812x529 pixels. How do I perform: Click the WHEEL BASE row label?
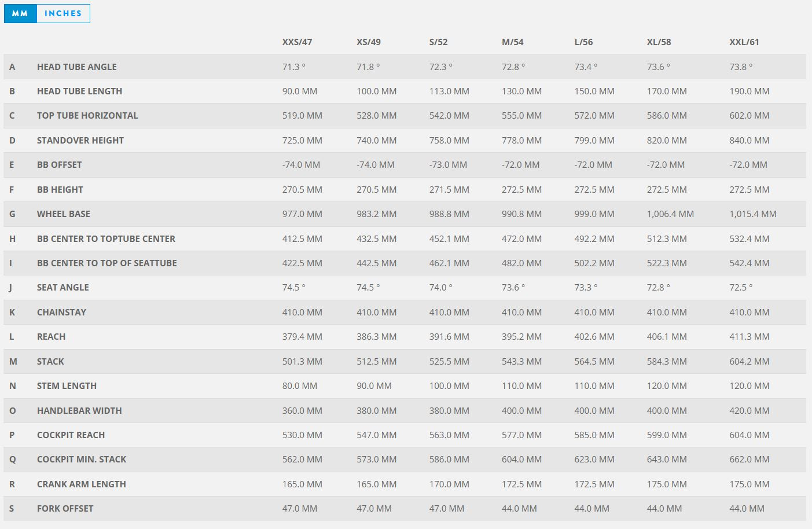[64, 214]
